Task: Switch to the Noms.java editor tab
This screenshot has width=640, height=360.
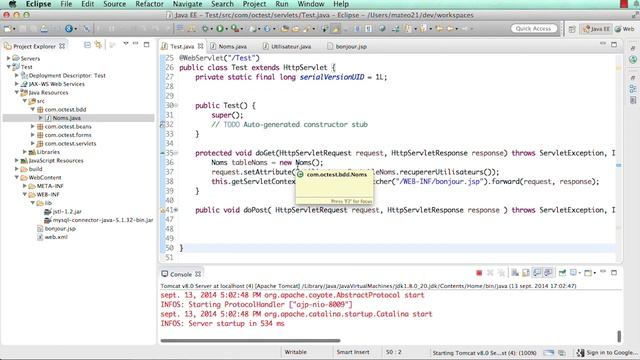Action: click(229, 47)
